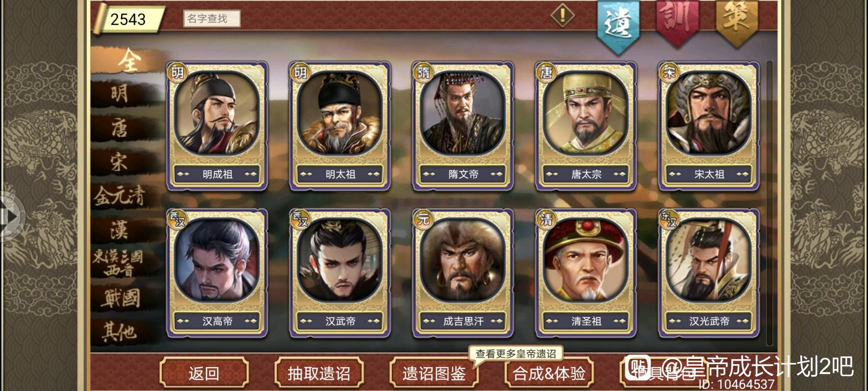Filter by the 金元清 dynasty tab

pos(120,195)
